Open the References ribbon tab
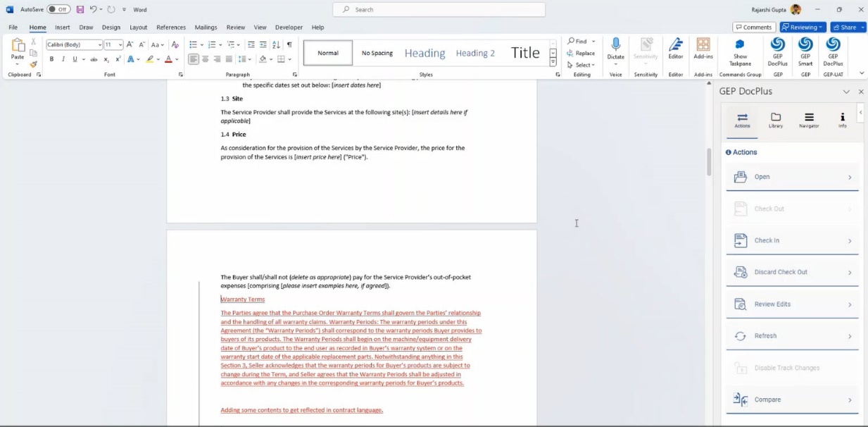This screenshot has width=868, height=427. pos(170,27)
